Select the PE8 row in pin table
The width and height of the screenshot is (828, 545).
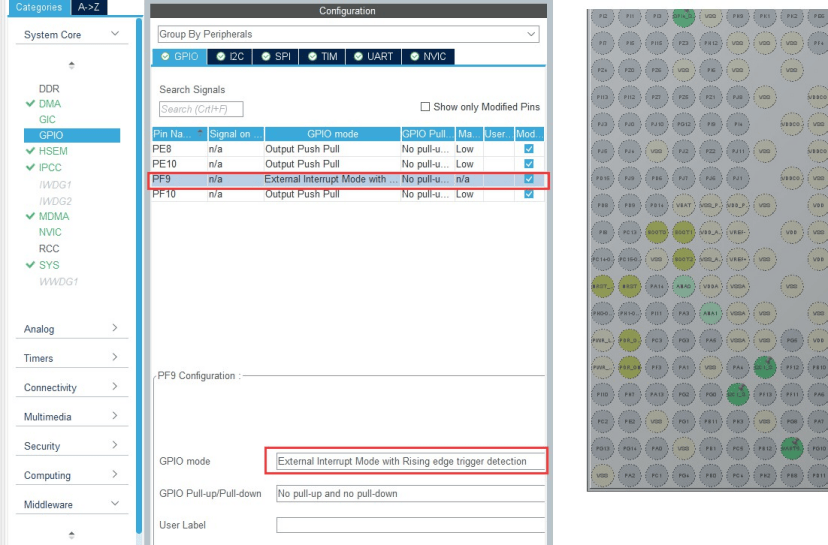coord(348,149)
